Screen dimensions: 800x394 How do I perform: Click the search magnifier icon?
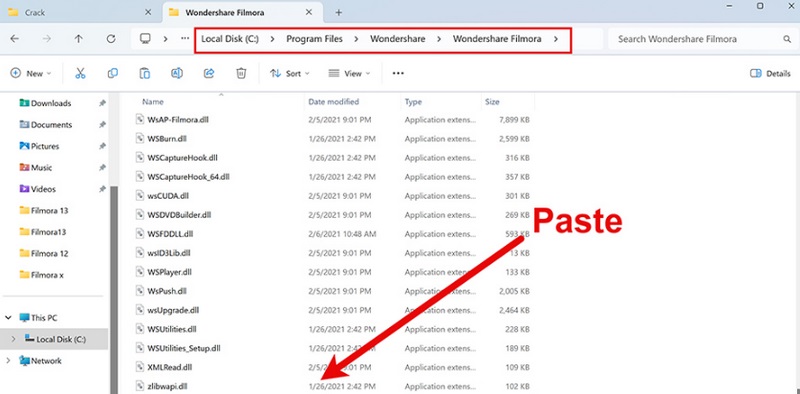tap(787, 39)
